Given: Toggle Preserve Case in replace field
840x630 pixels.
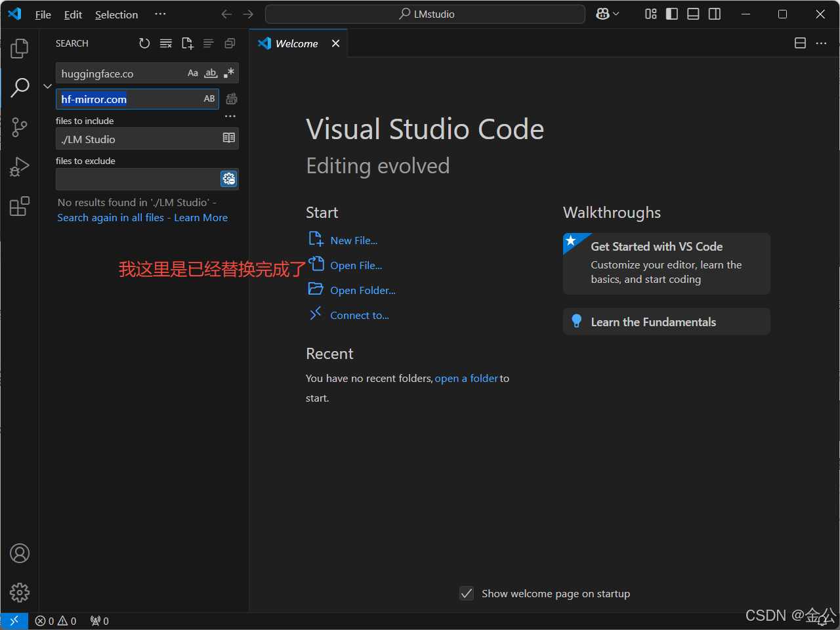Looking at the screenshot, I should tap(209, 99).
